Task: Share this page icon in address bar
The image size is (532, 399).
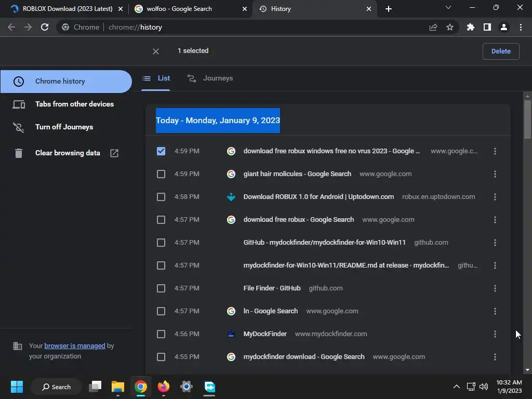Action: click(x=433, y=28)
